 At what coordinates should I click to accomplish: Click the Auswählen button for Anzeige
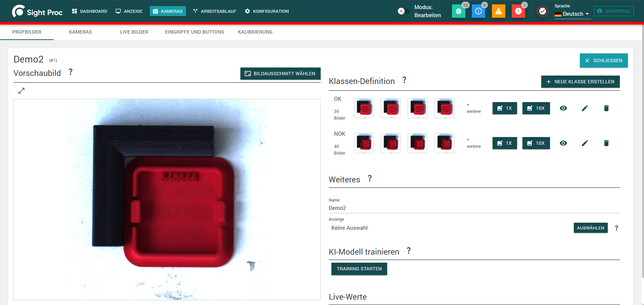tap(591, 228)
